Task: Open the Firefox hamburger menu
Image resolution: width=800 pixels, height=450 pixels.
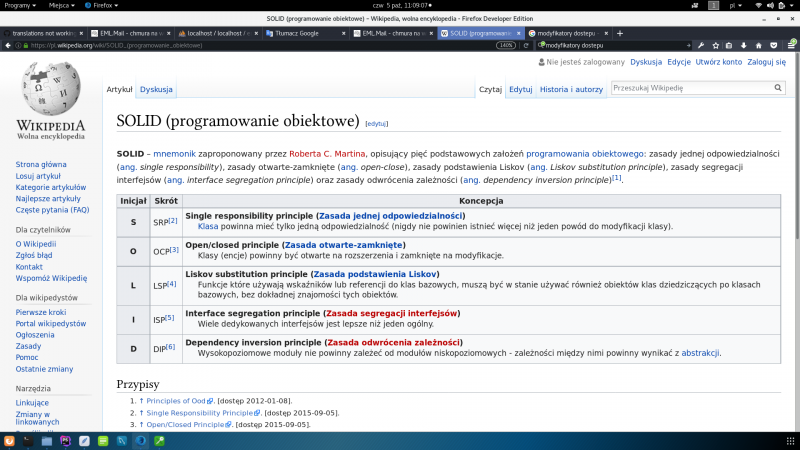Action: coord(792,45)
